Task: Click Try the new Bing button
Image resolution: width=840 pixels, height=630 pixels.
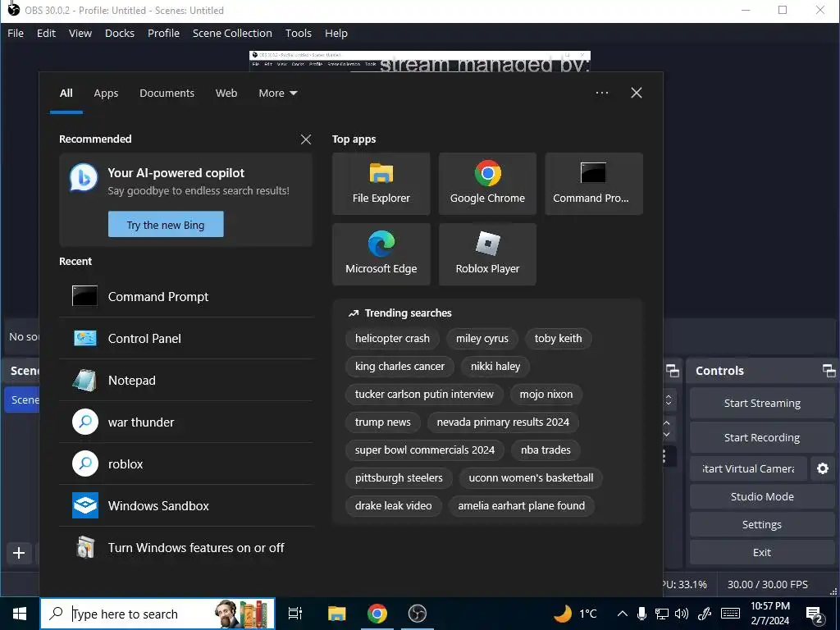Action: (166, 225)
